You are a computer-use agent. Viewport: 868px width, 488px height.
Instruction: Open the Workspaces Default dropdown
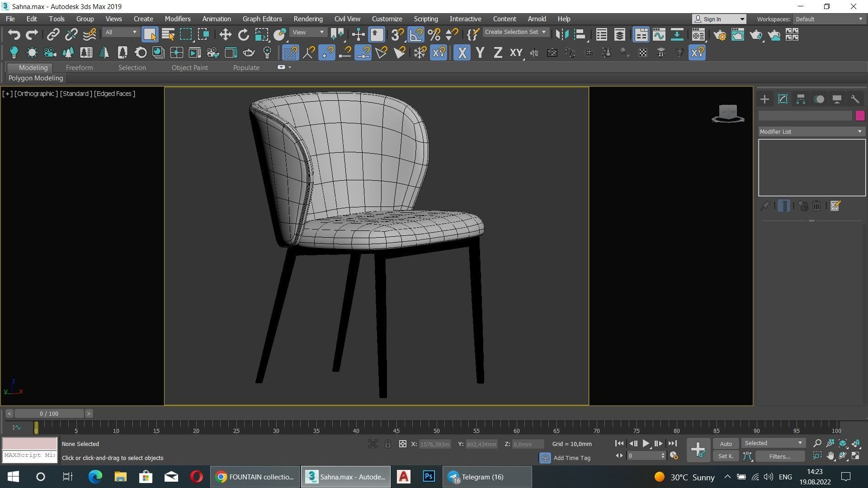[x=829, y=19]
